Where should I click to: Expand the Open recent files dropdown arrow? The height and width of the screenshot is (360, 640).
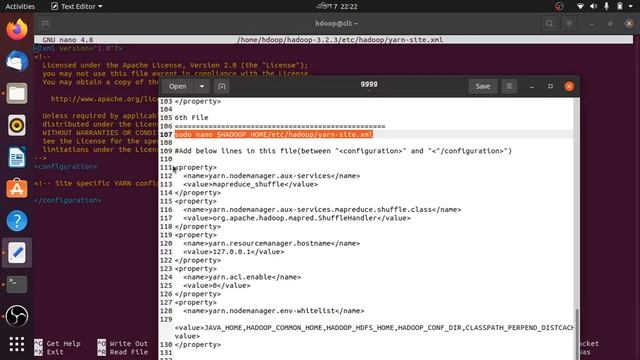(202, 87)
